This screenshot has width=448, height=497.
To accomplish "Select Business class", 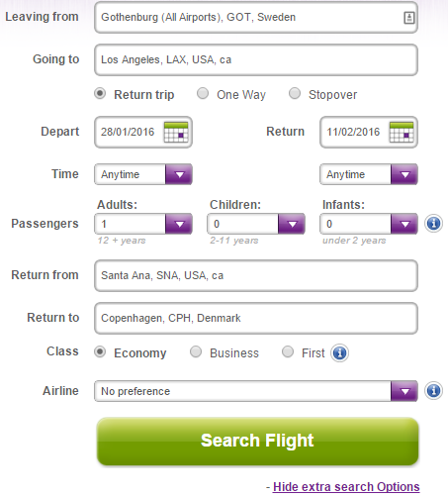I will 196,352.
